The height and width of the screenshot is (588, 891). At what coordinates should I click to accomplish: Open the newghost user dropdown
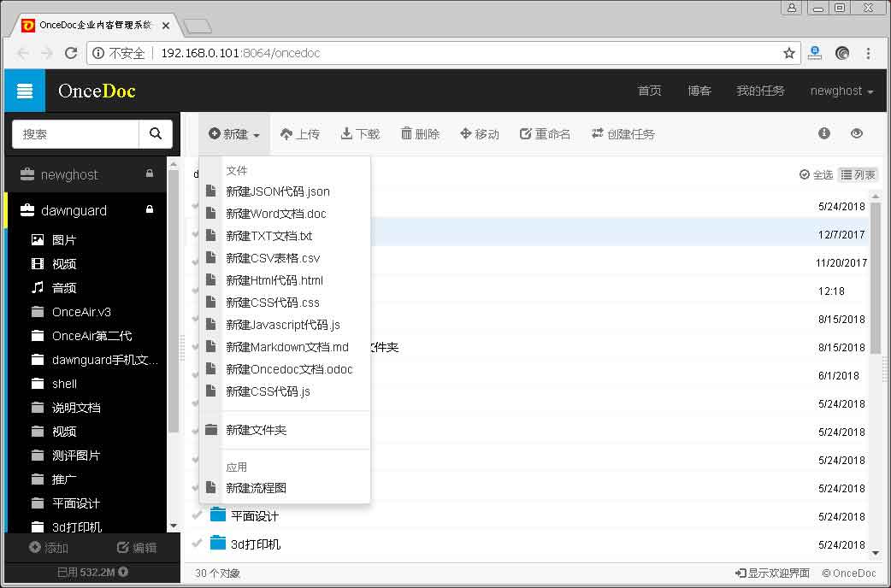pos(841,91)
